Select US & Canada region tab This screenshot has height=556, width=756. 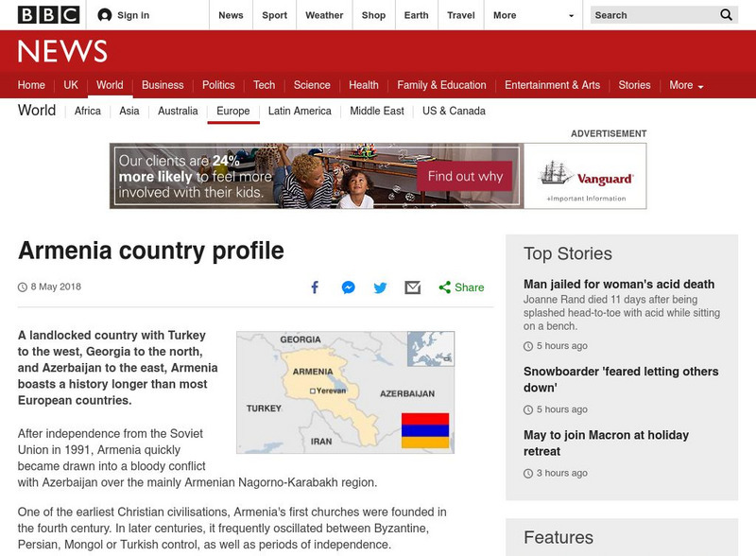pos(454,111)
